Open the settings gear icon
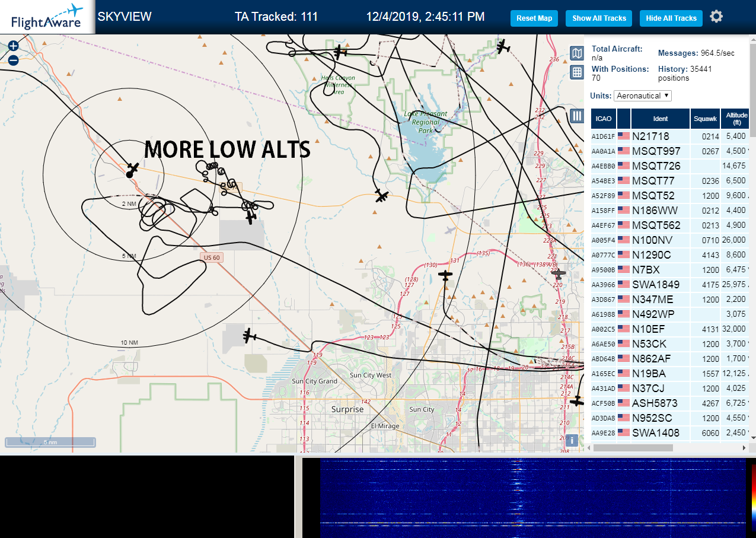This screenshot has width=756, height=538. click(716, 17)
